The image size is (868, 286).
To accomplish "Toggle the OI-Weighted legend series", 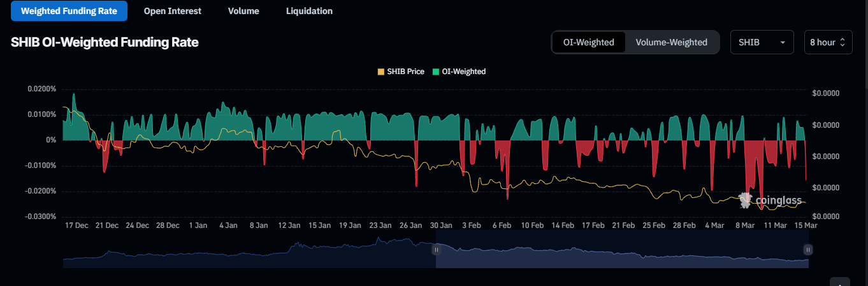I will coord(459,71).
